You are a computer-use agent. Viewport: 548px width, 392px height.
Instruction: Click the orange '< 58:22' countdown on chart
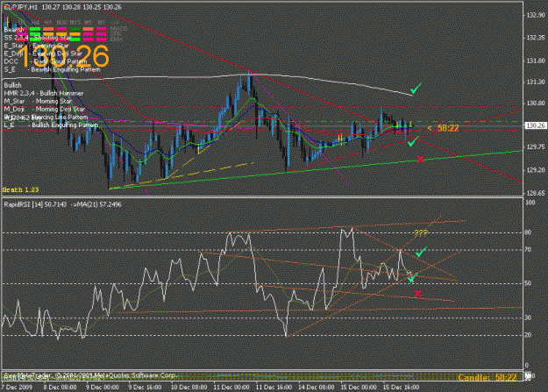pos(443,128)
